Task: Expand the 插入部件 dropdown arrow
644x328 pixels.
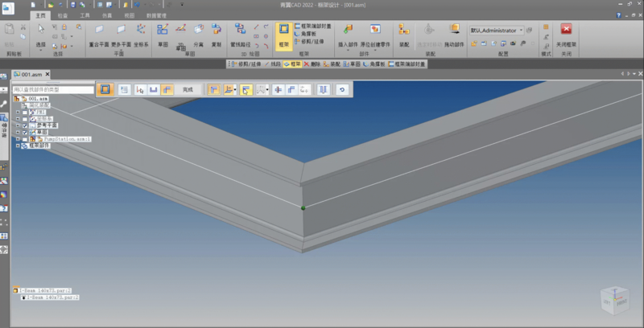Action: tap(349, 49)
